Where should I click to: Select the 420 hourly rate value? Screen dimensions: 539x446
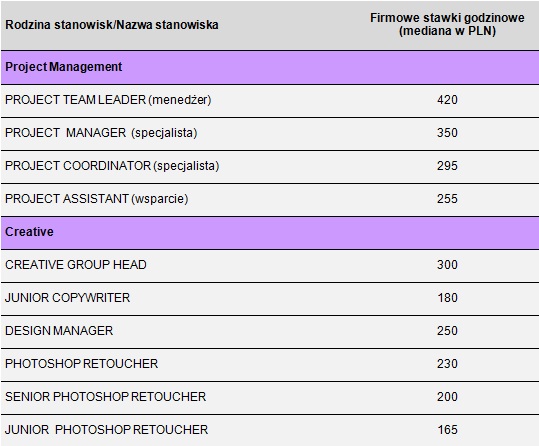point(447,100)
